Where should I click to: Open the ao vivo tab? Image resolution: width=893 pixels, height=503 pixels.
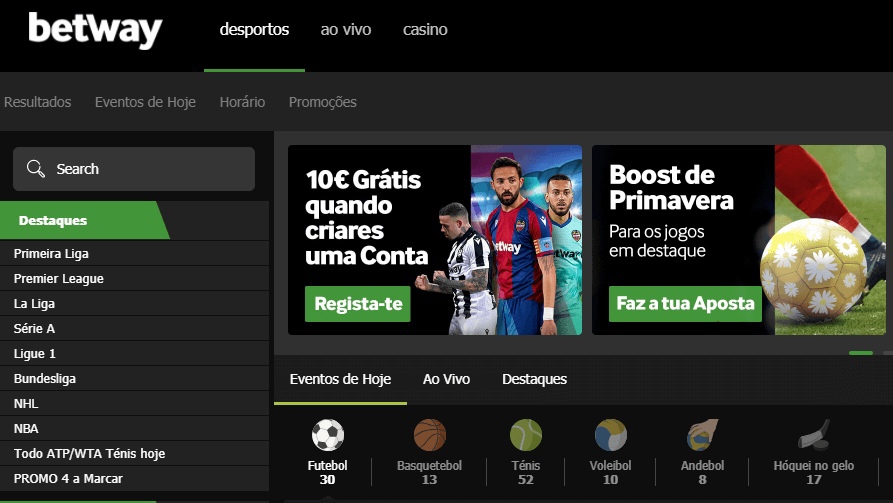(346, 30)
